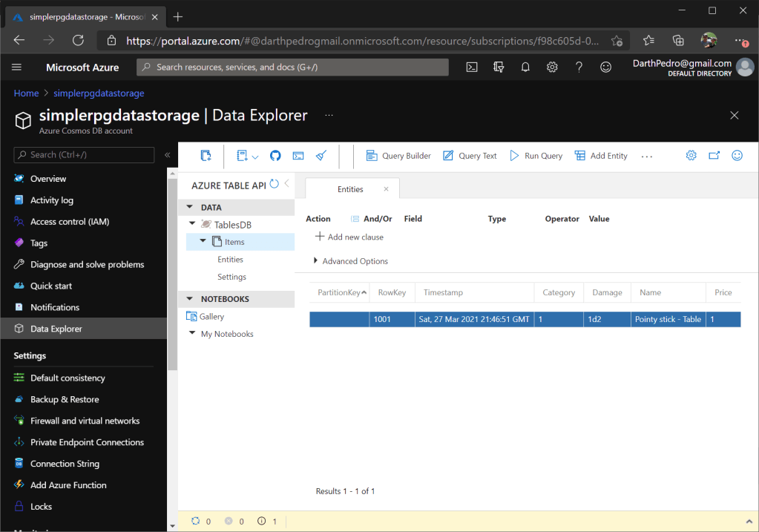
Task: Open the notifications bell in Azure header
Action: coord(525,67)
